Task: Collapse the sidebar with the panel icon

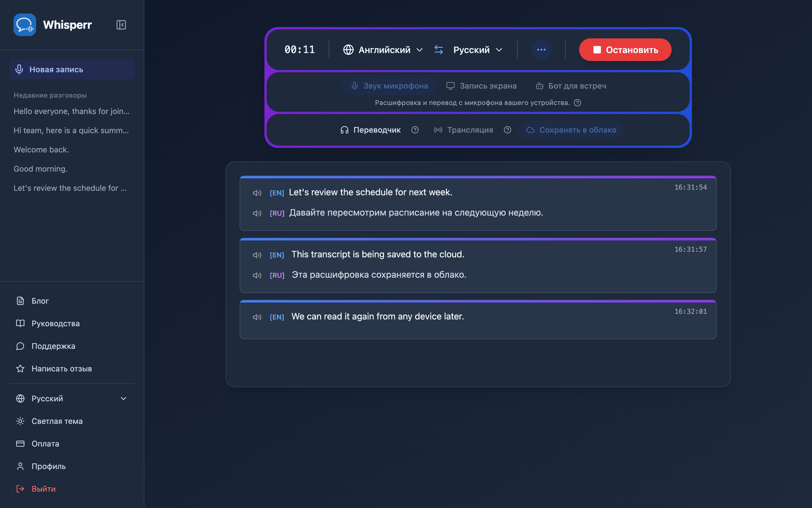Action: [x=121, y=25]
